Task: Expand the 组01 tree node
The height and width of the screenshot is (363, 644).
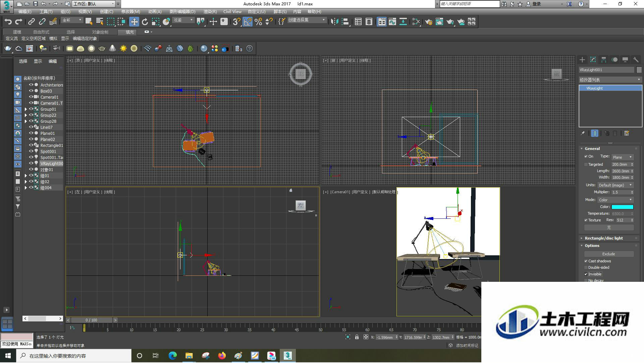Action: tap(26, 176)
